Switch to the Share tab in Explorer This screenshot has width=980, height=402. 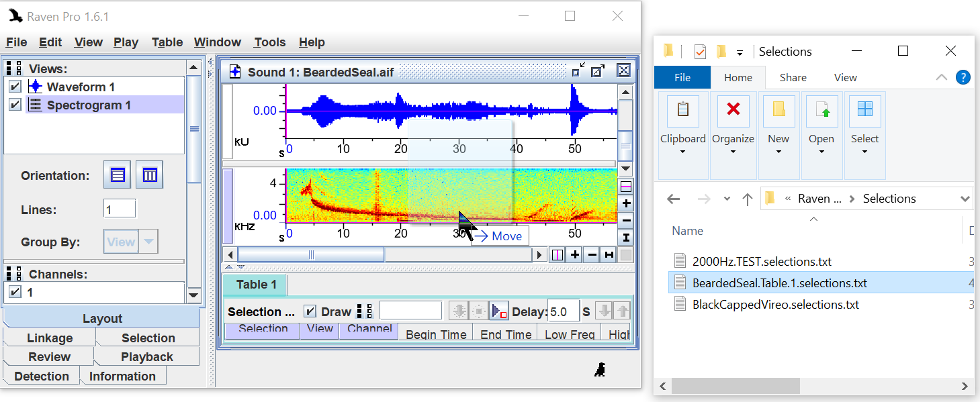[x=793, y=77]
